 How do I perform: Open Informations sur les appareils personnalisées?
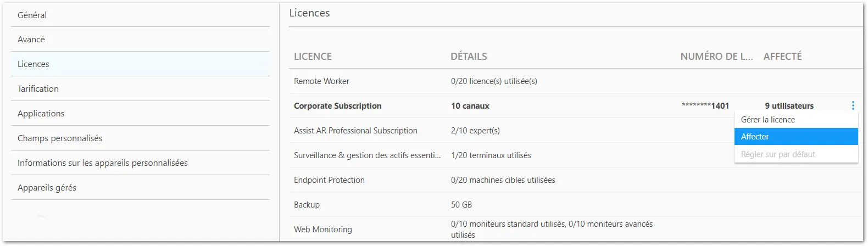(x=140, y=163)
